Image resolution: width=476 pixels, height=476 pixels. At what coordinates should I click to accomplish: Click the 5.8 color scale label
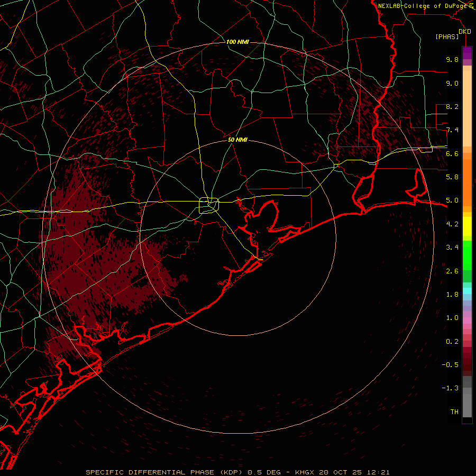click(452, 177)
